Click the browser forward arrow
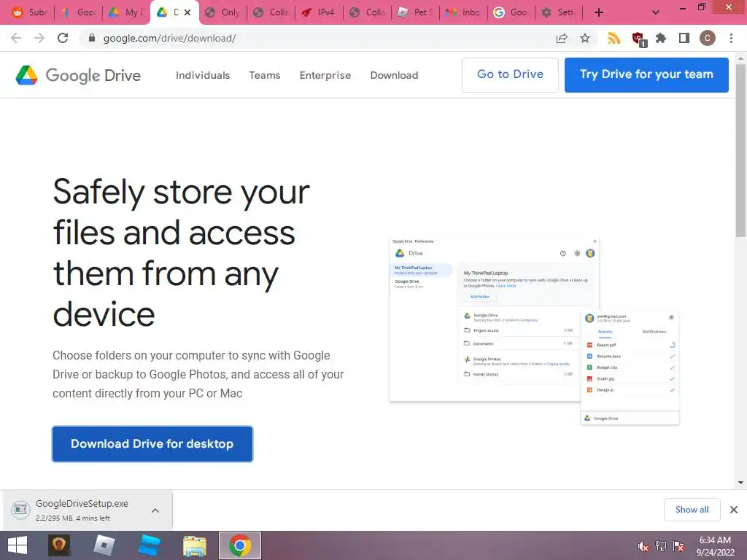The height and width of the screenshot is (560, 747). [39, 38]
